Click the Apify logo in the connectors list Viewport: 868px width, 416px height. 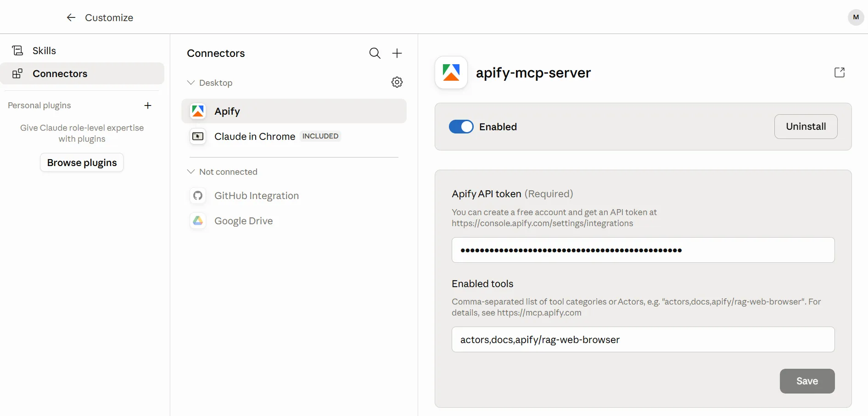point(198,111)
